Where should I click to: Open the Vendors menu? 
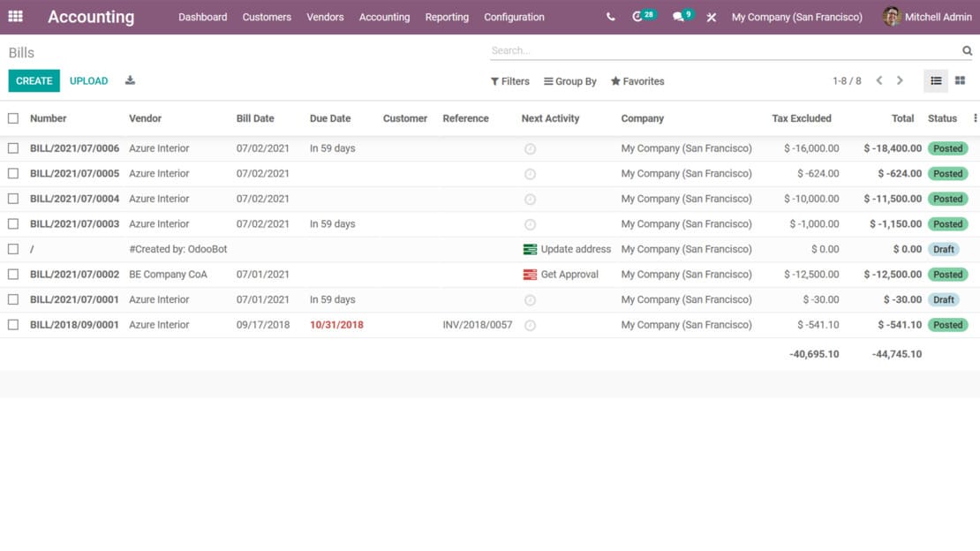[x=325, y=17]
